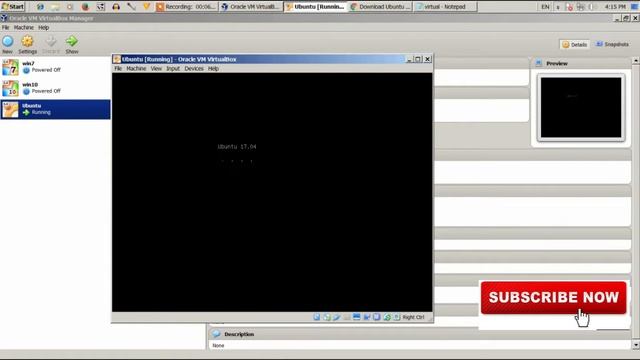
Task: Open Machine menu in Ubuntu VM window
Action: [x=136, y=69]
